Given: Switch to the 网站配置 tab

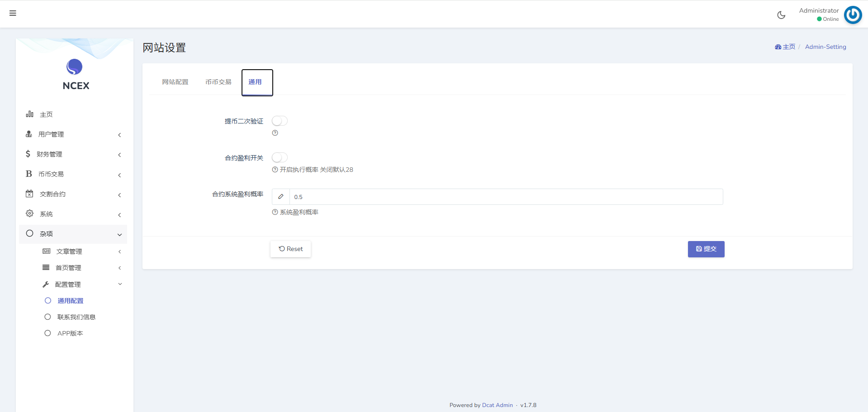Looking at the screenshot, I should 175,82.
